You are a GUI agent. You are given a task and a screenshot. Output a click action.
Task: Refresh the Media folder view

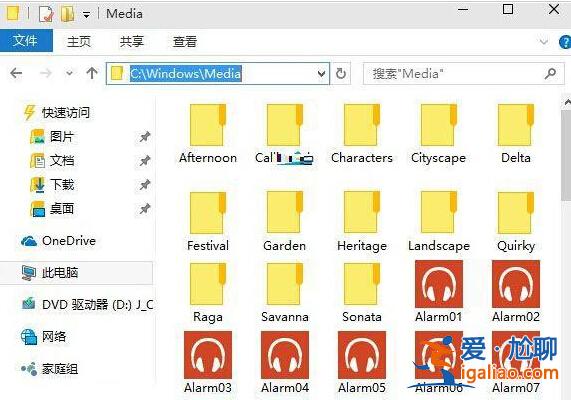point(341,74)
